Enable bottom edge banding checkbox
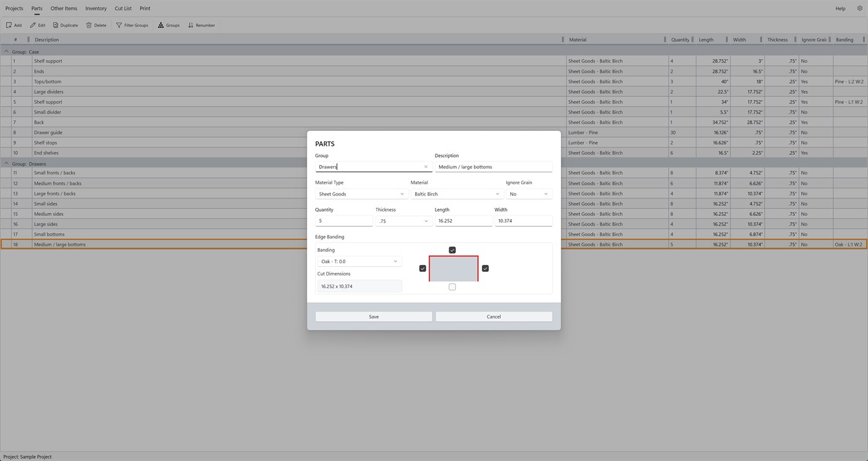868x461 pixels. 452,287
